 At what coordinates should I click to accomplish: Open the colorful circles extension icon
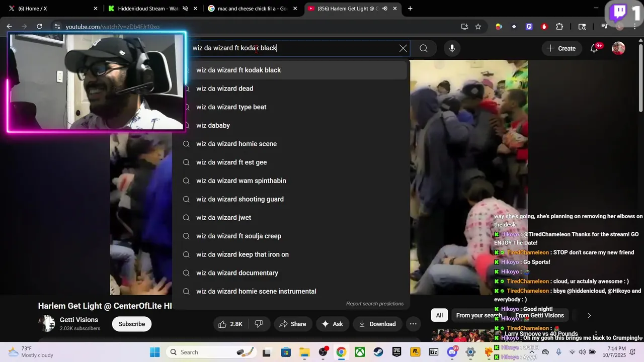pos(499,27)
